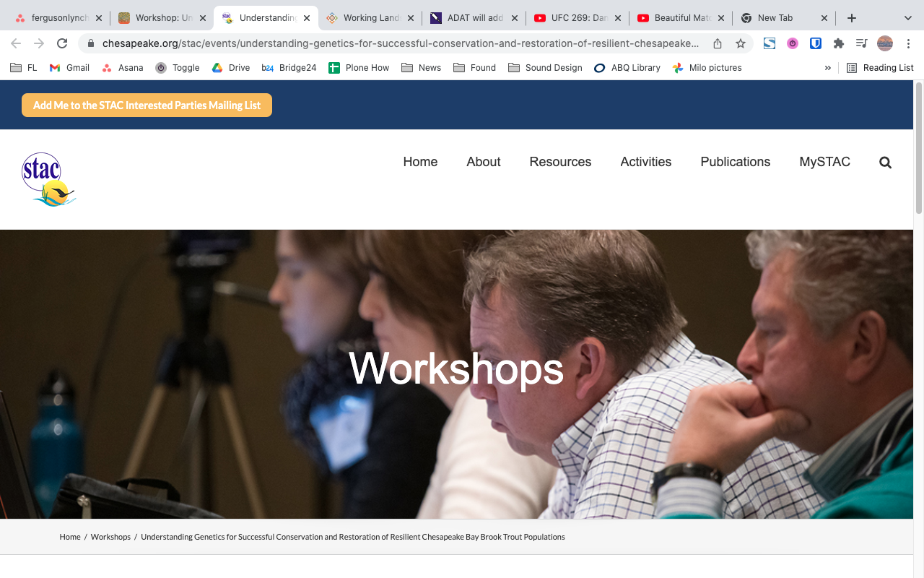Expand hidden bookmarks overflow chevron

827,68
